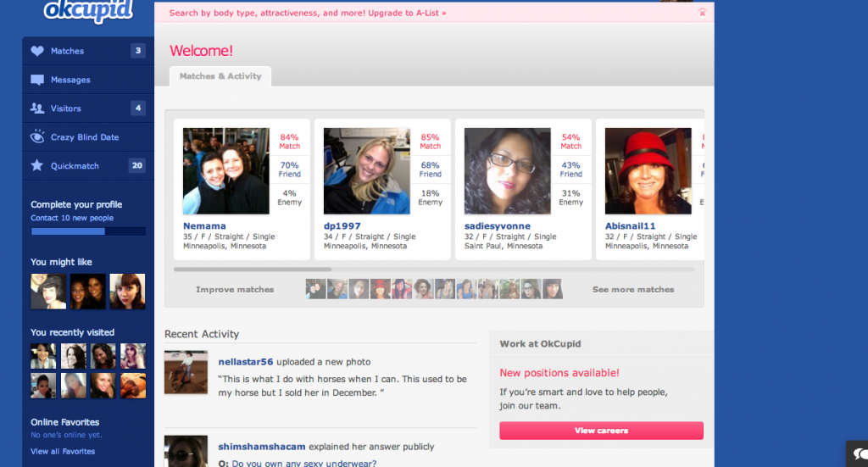Click the shimshamshacam username link
Screen dimensions: 868x467
click(261, 447)
